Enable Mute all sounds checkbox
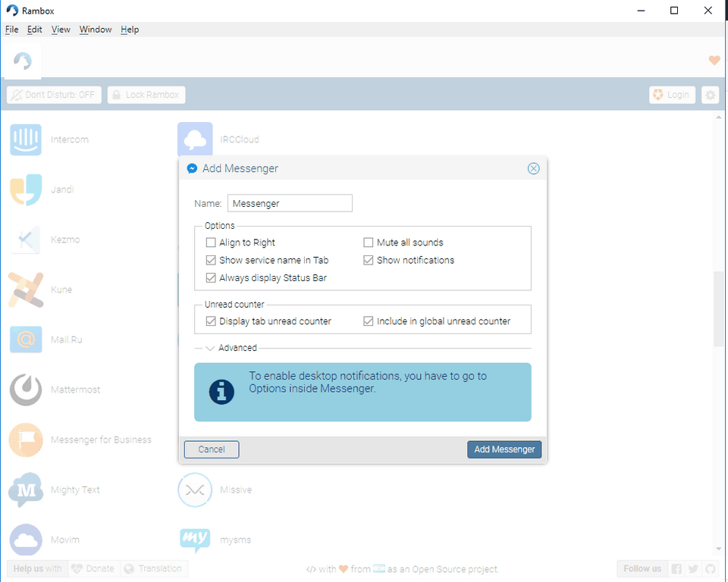The image size is (728, 582). 369,242
